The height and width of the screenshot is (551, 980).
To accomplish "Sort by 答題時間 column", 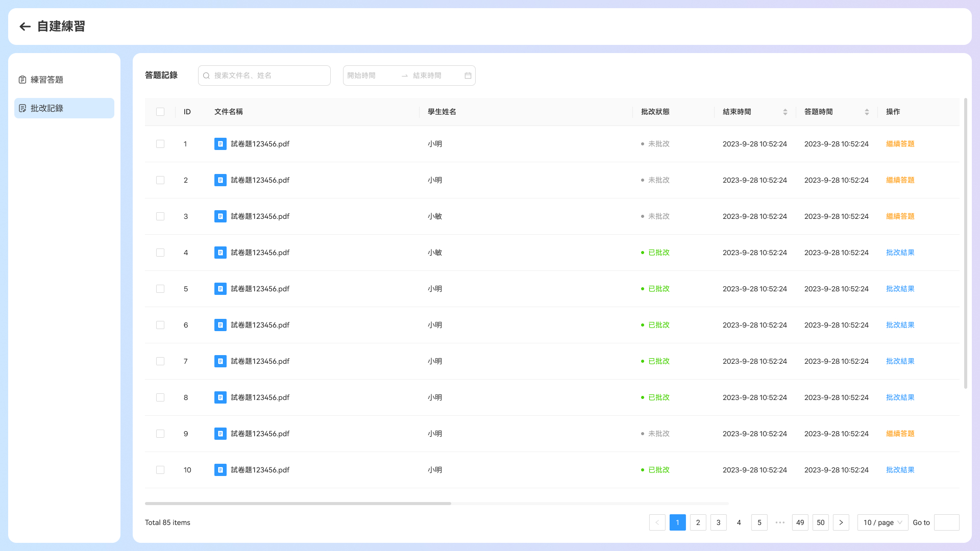I will (867, 112).
